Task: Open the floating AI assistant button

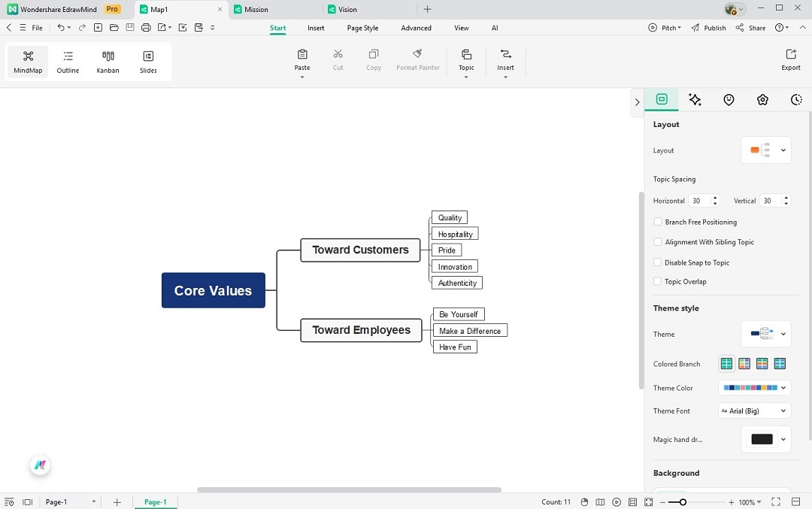Action: (x=40, y=465)
